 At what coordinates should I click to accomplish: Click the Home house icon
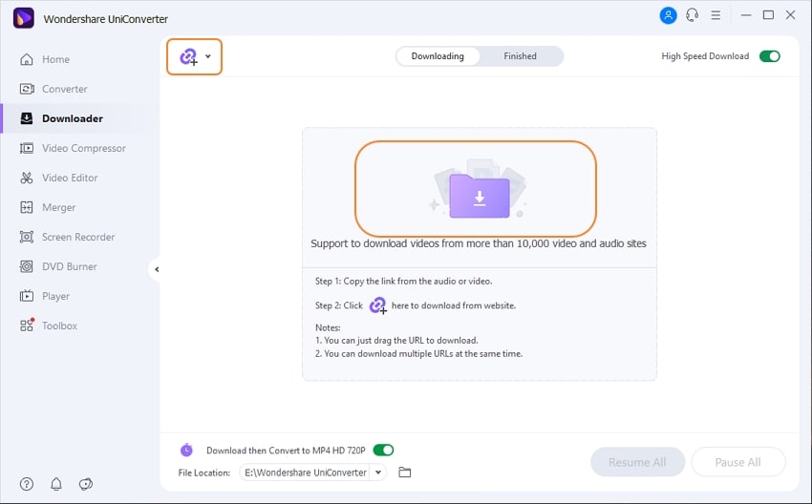[x=27, y=59]
